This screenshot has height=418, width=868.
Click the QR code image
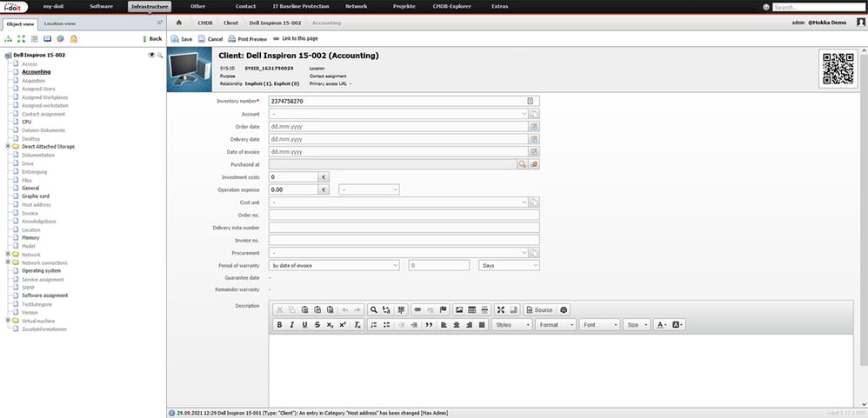pyautogui.click(x=838, y=69)
